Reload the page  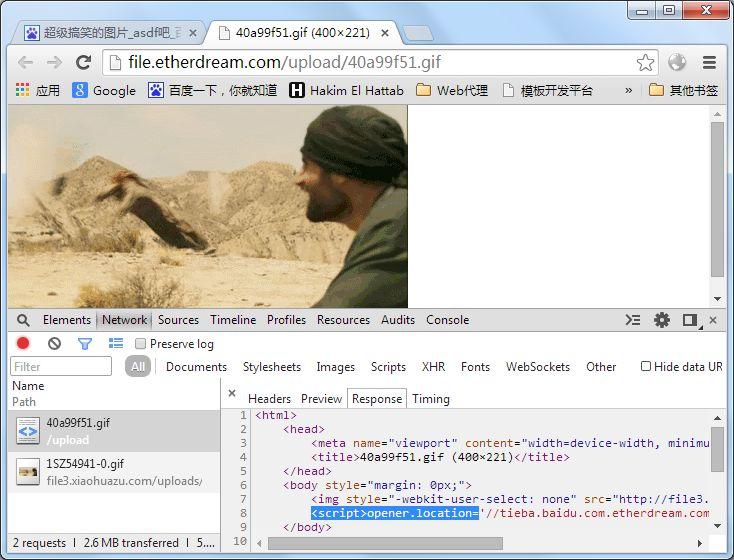tap(84, 62)
